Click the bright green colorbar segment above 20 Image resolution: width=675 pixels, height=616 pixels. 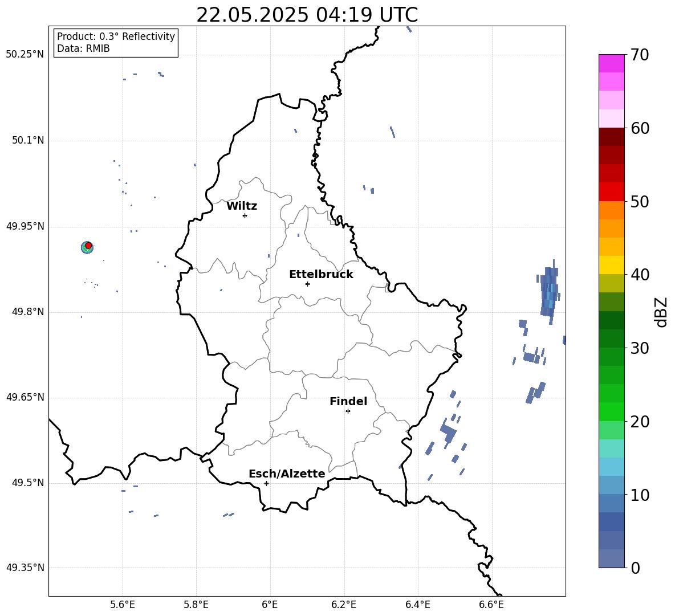[611, 411]
